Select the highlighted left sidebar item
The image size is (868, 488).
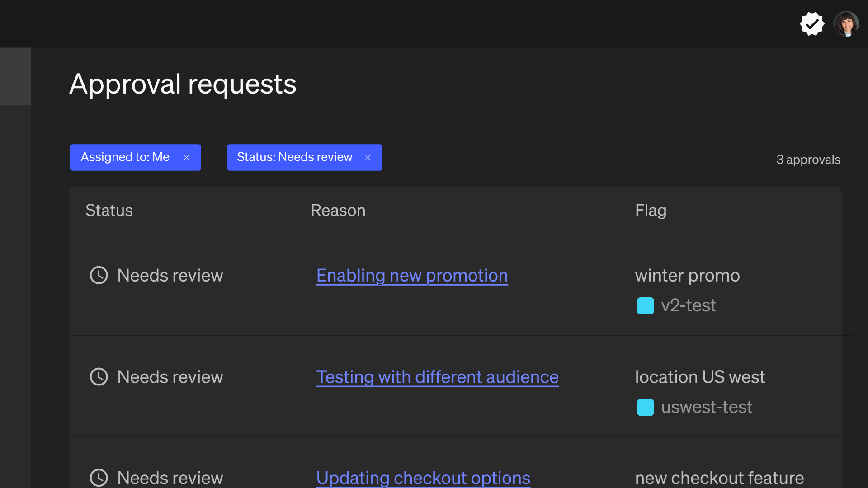[15, 77]
